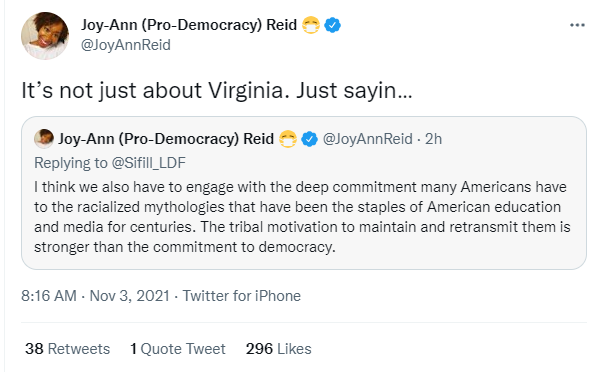Click the mask emoji beside header name
Viewport: 600px width, 372px height.
[x=311, y=25]
